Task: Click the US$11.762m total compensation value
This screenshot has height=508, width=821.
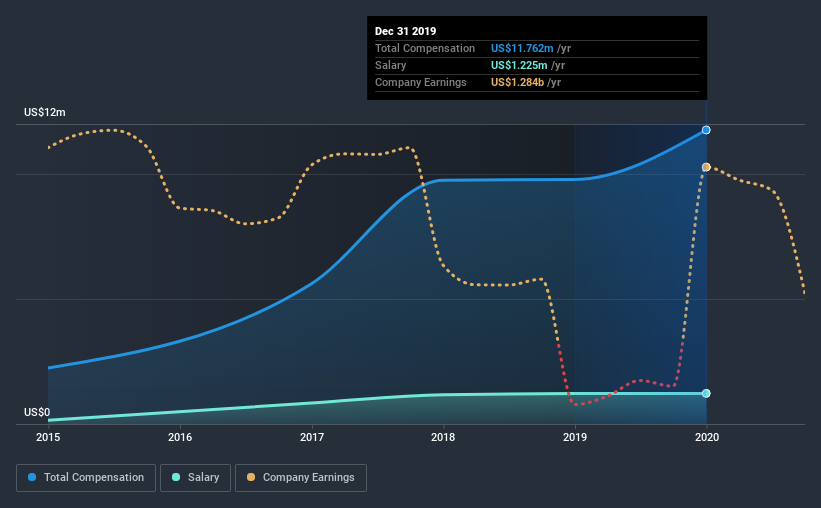Action: coord(522,48)
